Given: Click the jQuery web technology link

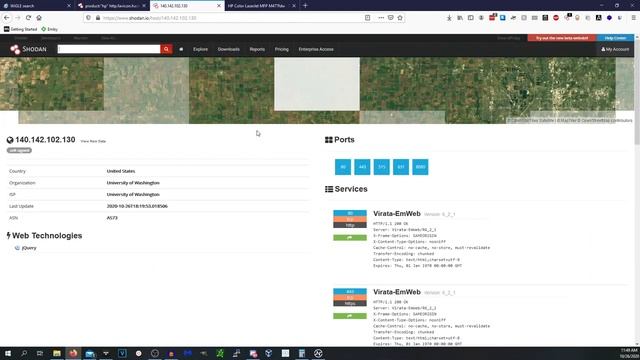Looking at the screenshot, I should click(29, 248).
